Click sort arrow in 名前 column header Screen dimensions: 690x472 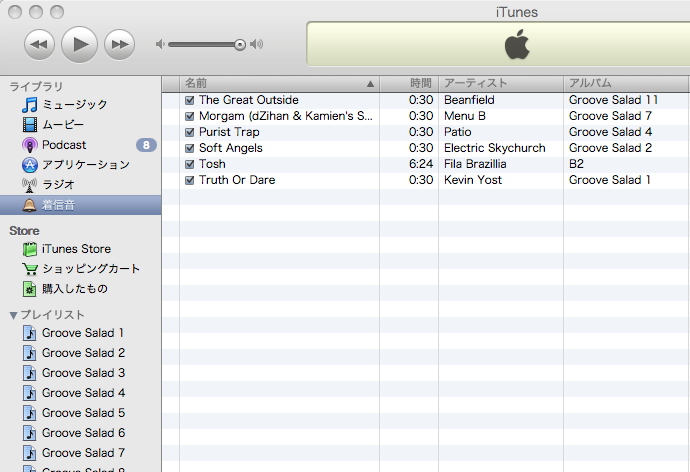click(x=371, y=84)
